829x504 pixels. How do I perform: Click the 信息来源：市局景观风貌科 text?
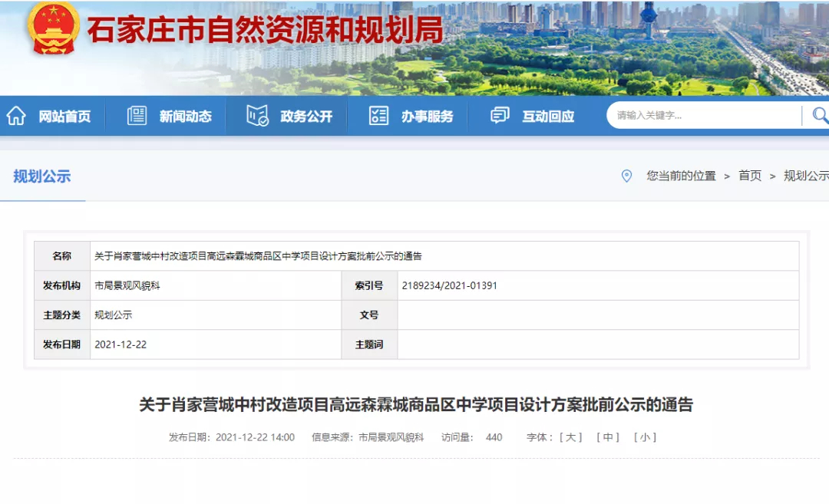pos(368,437)
